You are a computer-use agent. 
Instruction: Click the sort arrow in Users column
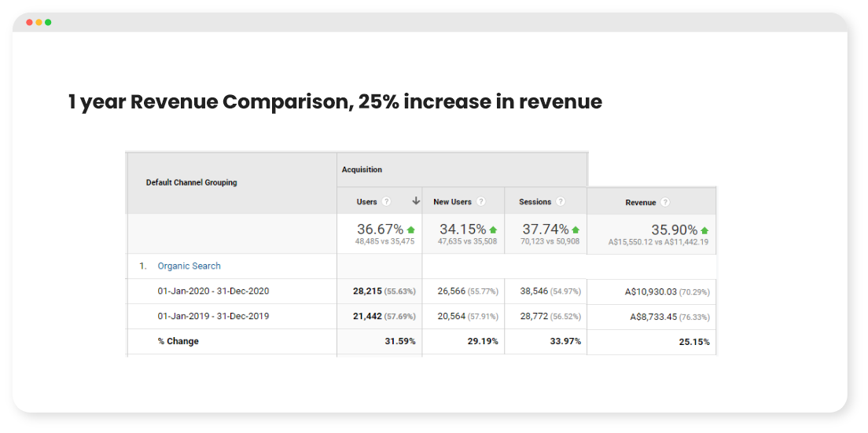[x=416, y=202]
